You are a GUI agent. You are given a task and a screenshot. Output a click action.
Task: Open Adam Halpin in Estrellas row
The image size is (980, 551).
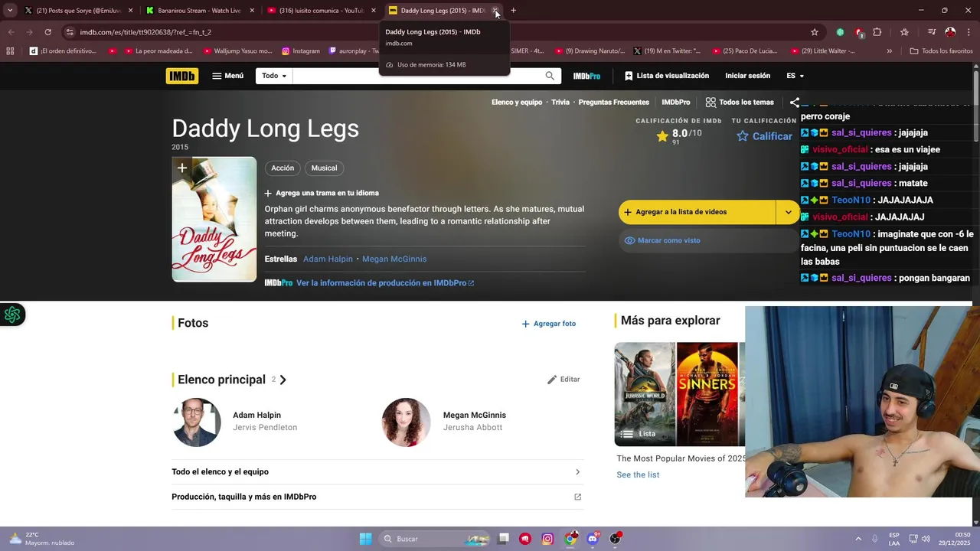328,259
